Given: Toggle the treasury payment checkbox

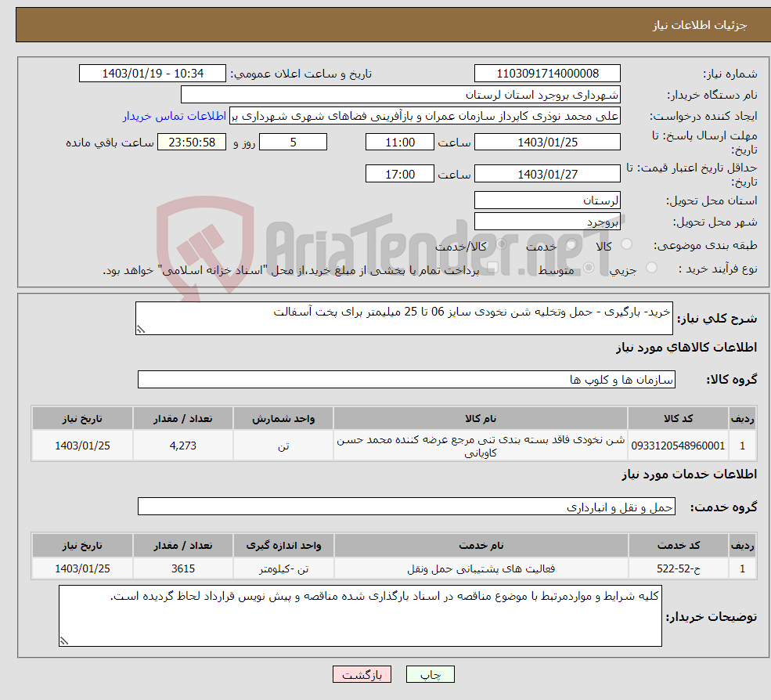Looking at the screenshot, I should coord(492,268).
